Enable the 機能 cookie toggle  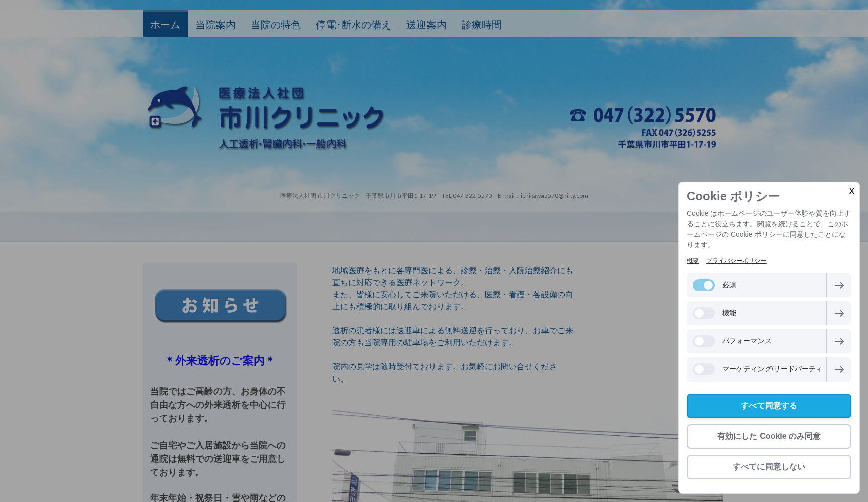coord(703,313)
